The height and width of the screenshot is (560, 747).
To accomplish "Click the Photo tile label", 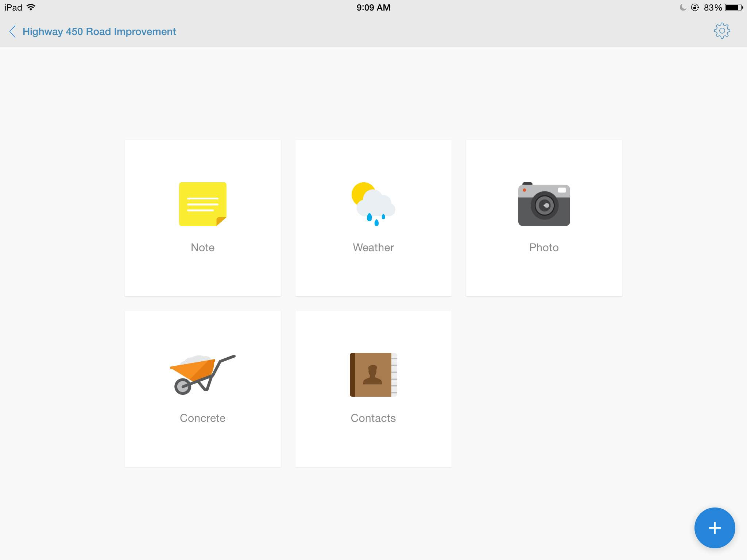I will pyautogui.click(x=544, y=248).
